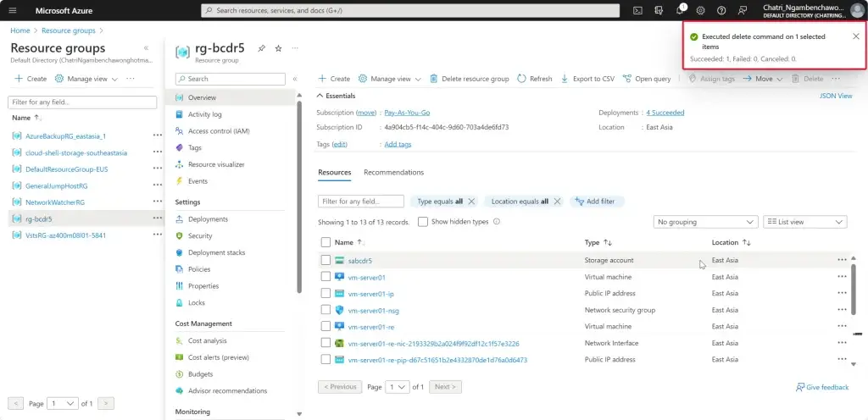
Task: Check the select-all Name header checkbox
Action: coord(325,242)
